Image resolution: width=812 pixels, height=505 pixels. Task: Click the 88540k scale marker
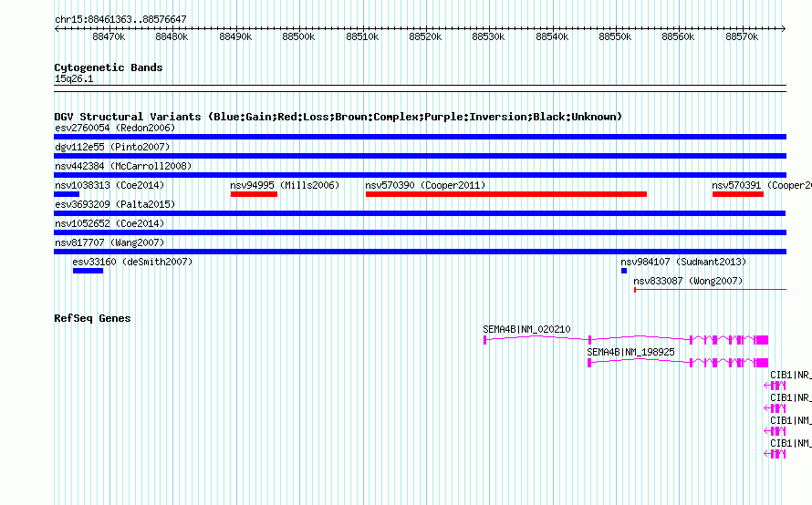(x=552, y=36)
